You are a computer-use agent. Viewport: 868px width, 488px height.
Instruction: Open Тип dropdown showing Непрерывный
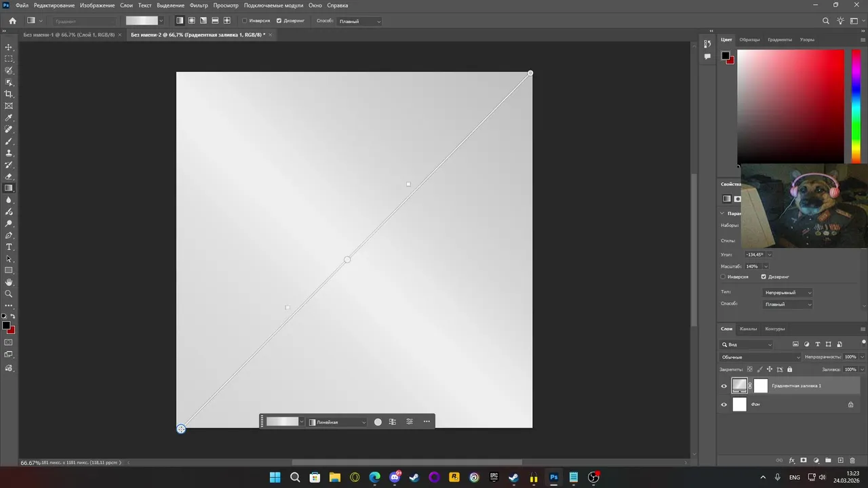coord(787,293)
